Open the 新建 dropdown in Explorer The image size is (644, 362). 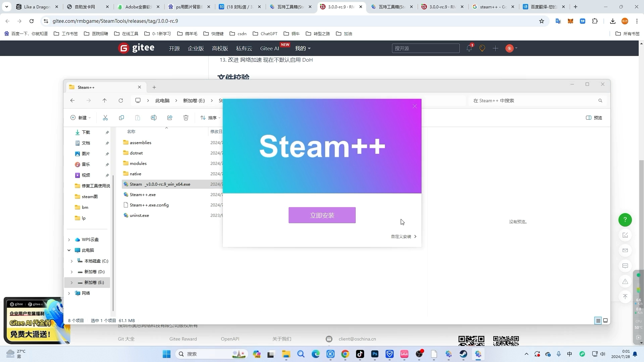tap(81, 118)
